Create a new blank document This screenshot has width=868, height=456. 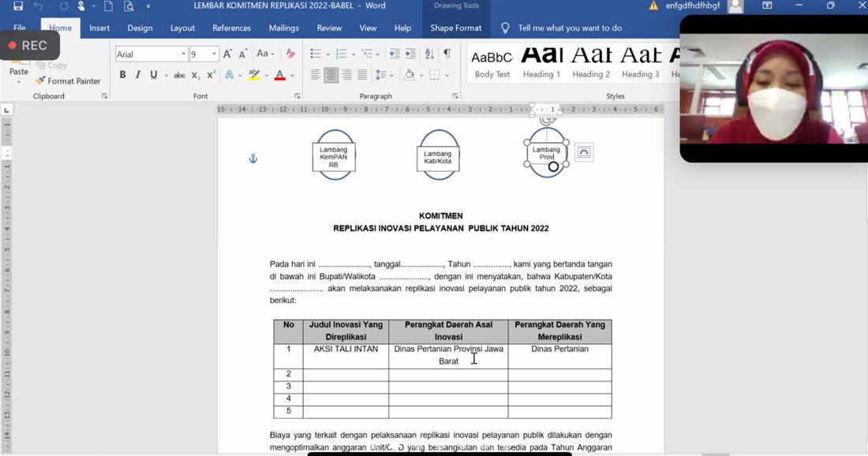pos(109,6)
